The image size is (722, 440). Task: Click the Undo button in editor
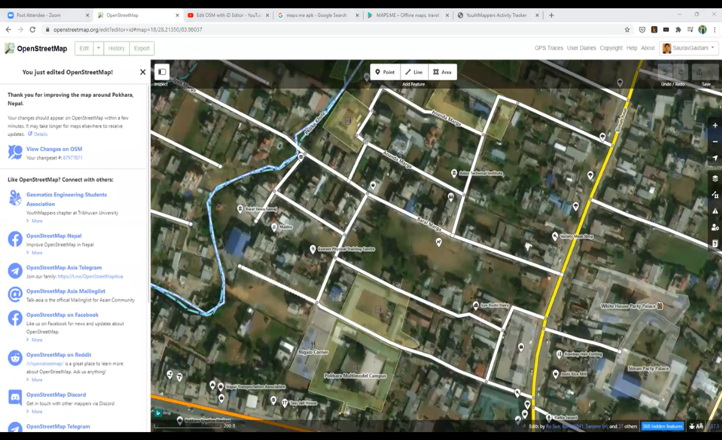(x=665, y=72)
